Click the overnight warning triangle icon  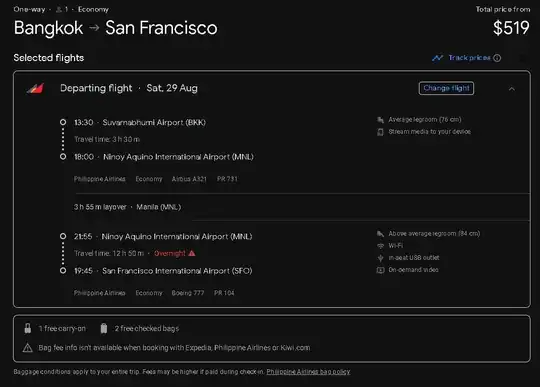pos(192,253)
